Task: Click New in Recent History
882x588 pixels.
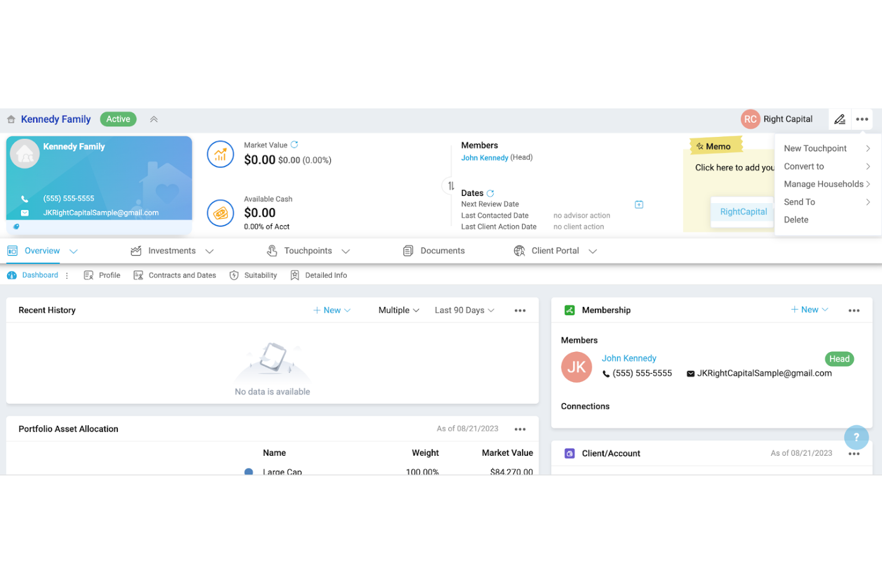Action: pos(332,310)
